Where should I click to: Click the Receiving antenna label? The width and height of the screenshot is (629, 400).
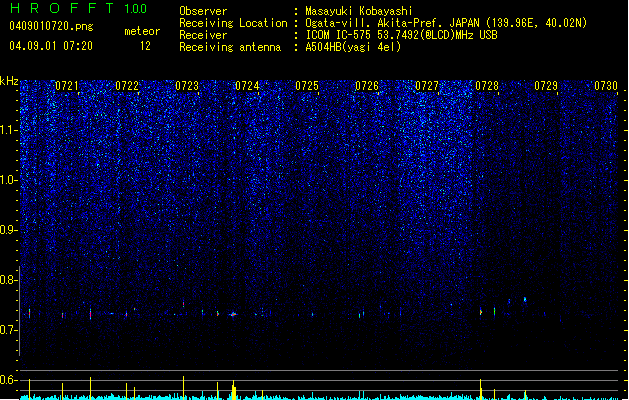point(230,47)
